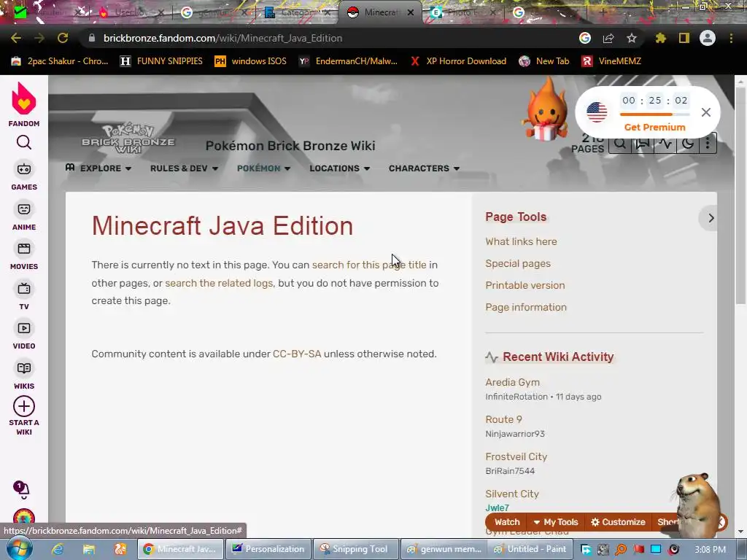Open the Chrome extensions puzzle icon
The image size is (747, 560).
(x=660, y=38)
